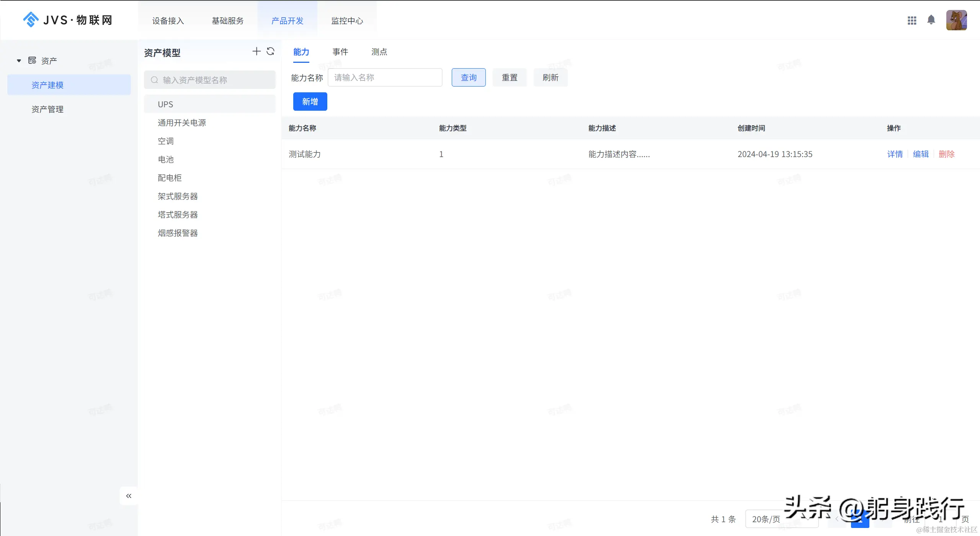This screenshot has height=536, width=980.
Task: Focus the 请输入名称 input field
Action: click(x=385, y=77)
